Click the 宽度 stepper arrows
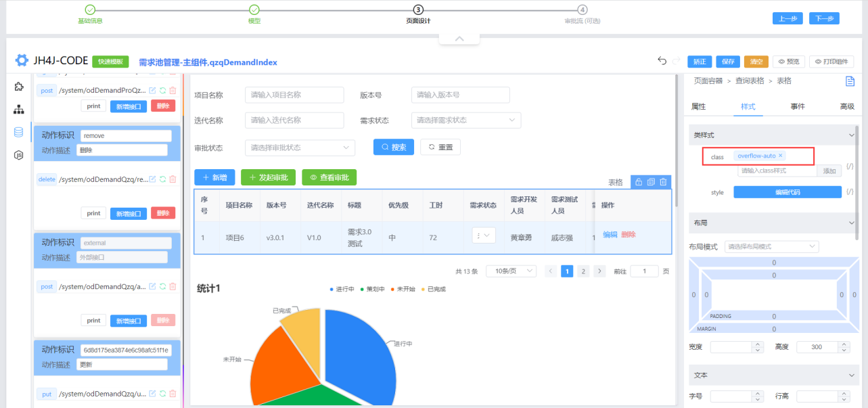Screen dimensions: 868x408 point(757,347)
